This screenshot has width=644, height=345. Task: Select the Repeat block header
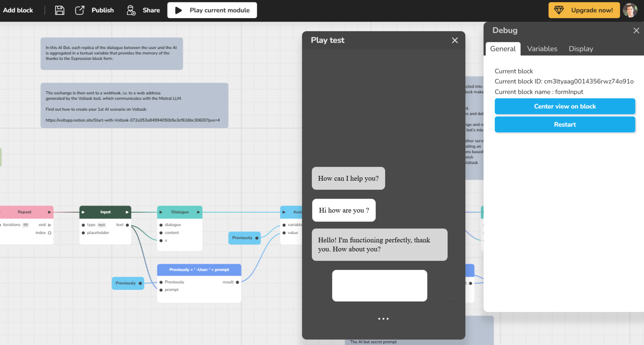coord(25,212)
